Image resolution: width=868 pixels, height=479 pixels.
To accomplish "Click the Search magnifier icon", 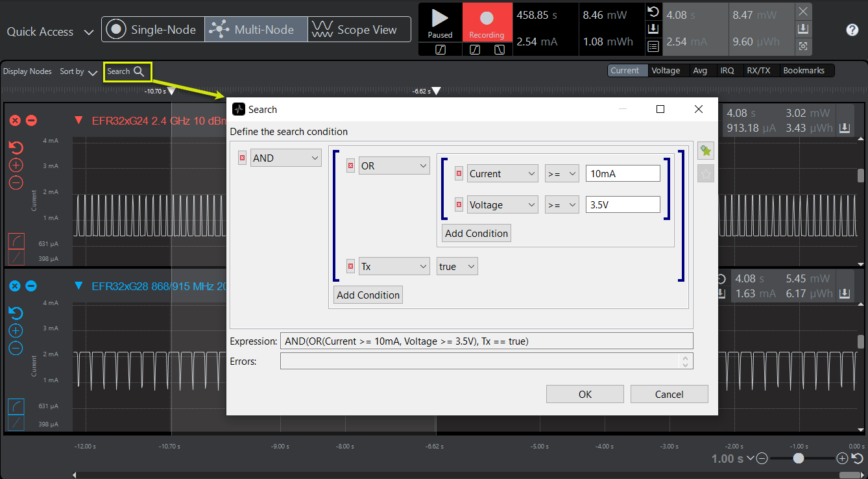I will (x=138, y=71).
